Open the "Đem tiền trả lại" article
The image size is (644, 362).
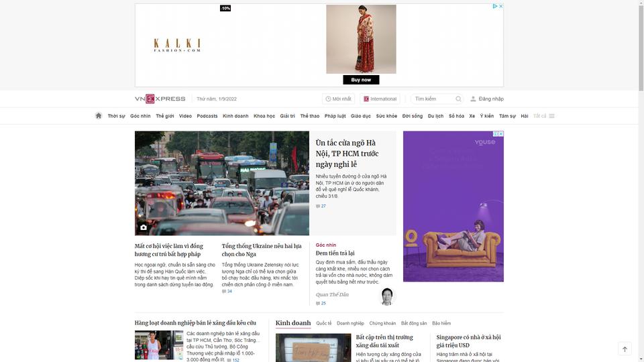pyautogui.click(x=335, y=253)
